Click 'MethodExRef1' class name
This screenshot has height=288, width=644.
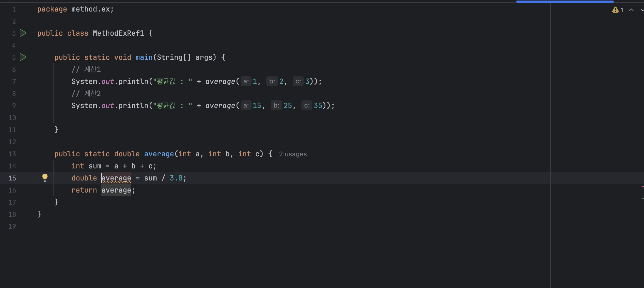coord(118,33)
